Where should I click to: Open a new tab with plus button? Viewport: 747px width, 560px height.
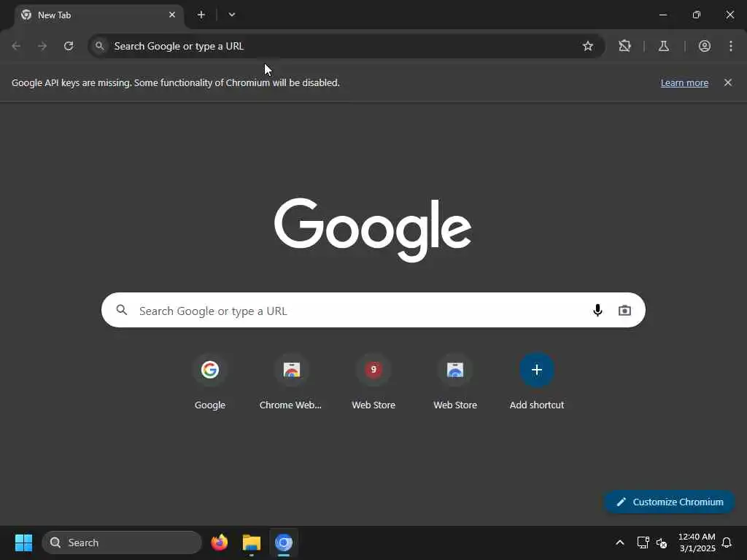[x=201, y=15]
